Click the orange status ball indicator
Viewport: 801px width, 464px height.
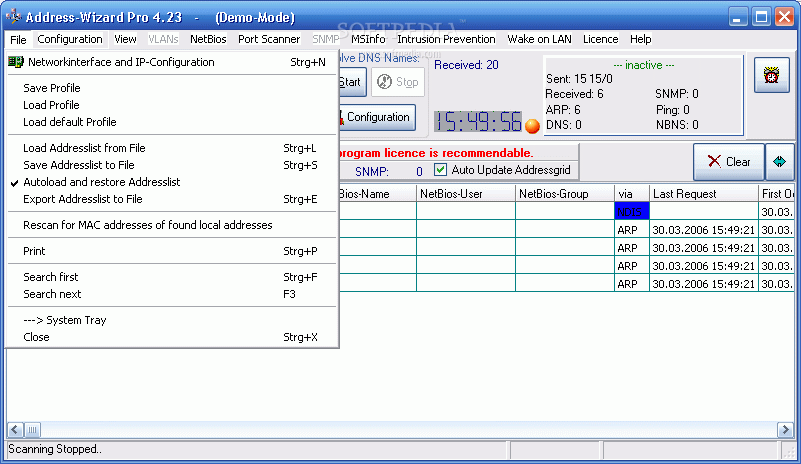coord(532,126)
